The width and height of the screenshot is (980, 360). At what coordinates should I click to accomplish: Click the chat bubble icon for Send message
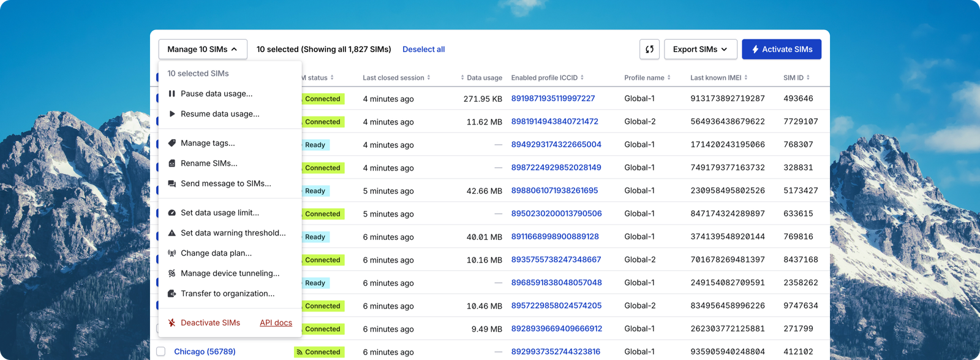(172, 183)
